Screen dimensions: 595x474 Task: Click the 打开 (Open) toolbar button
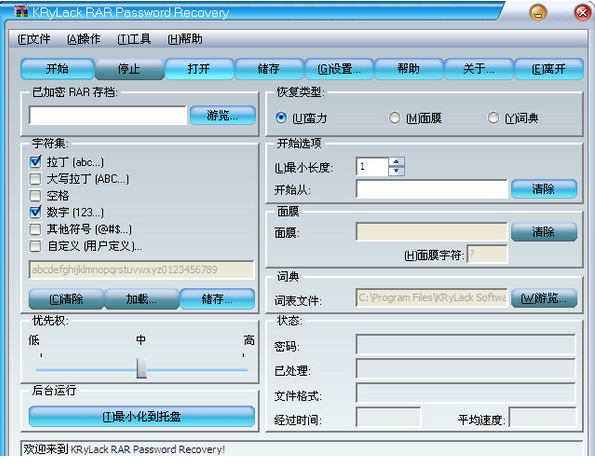(x=199, y=69)
